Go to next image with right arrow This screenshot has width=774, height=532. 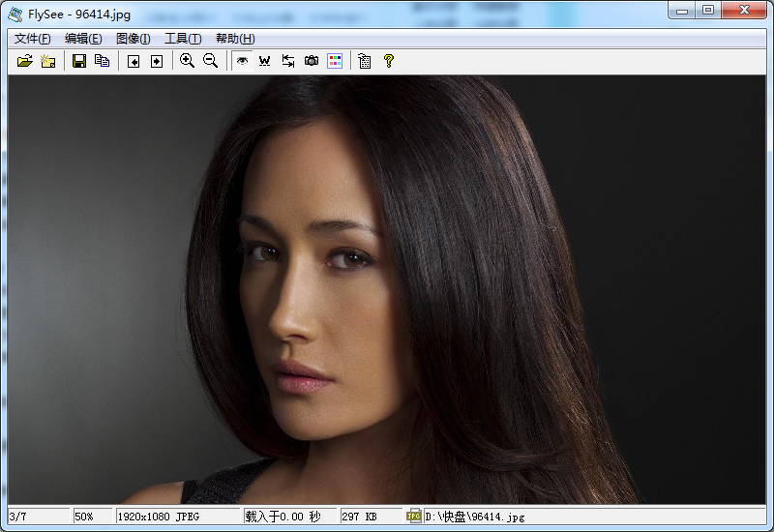(x=156, y=61)
